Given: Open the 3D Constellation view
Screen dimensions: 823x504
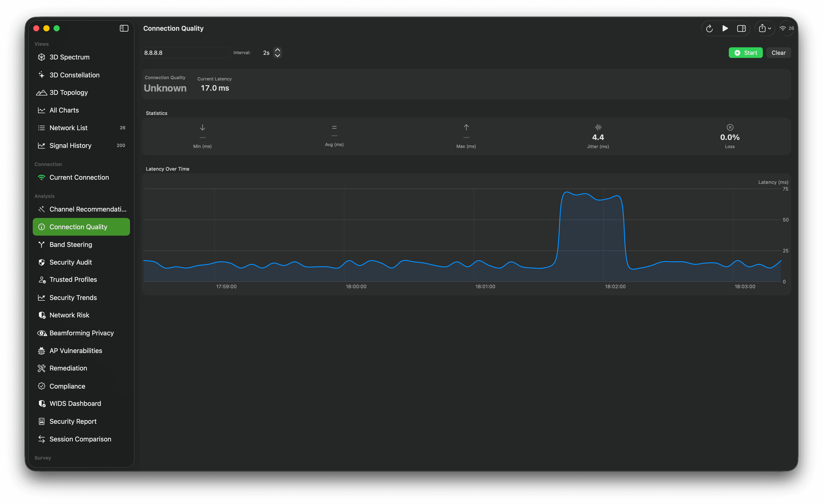Looking at the screenshot, I should click(x=81, y=75).
